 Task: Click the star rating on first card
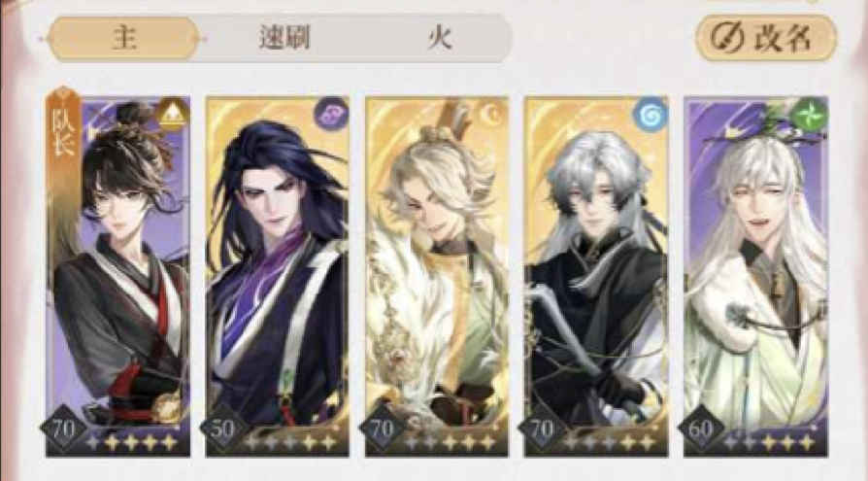132,442
